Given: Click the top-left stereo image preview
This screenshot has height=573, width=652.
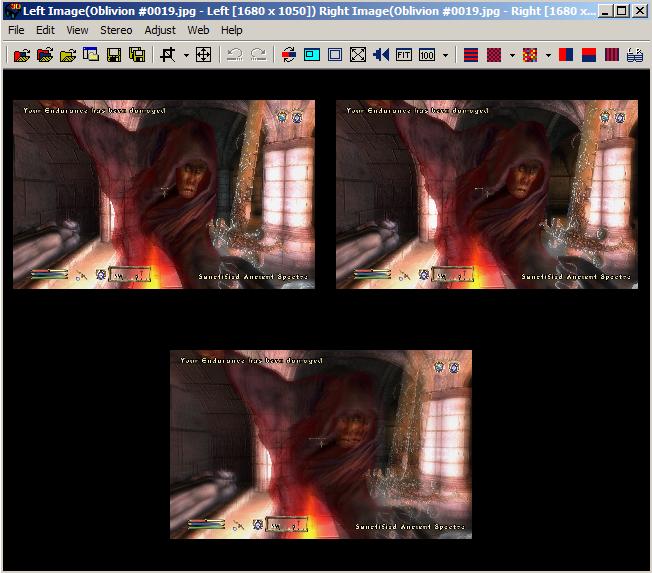Looking at the screenshot, I should pos(164,194).
